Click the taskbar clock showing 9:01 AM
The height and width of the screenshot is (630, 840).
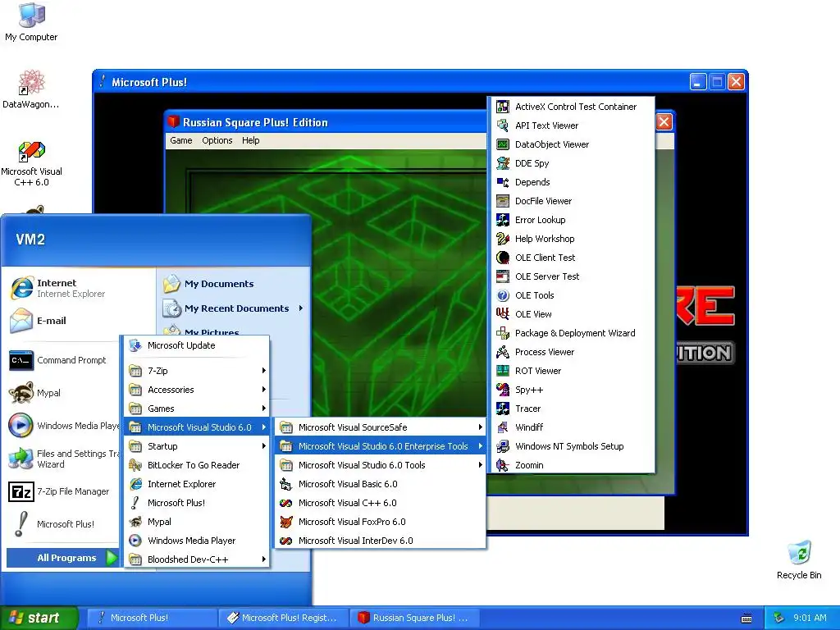click(810, 618)
